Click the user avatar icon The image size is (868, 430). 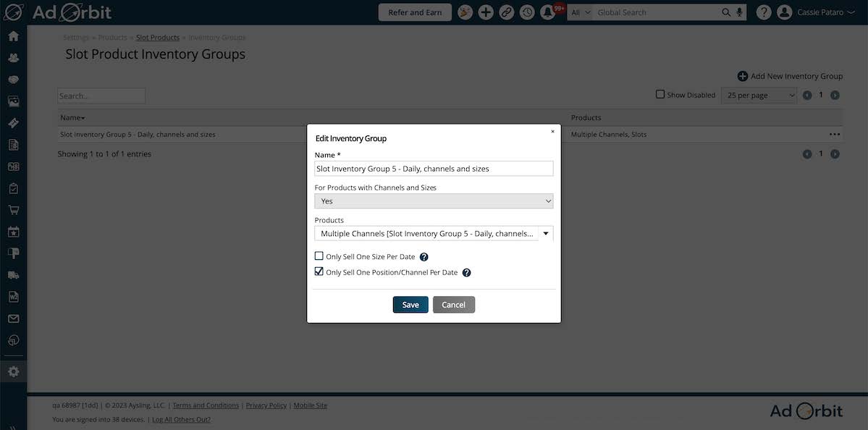coord(784,12)
